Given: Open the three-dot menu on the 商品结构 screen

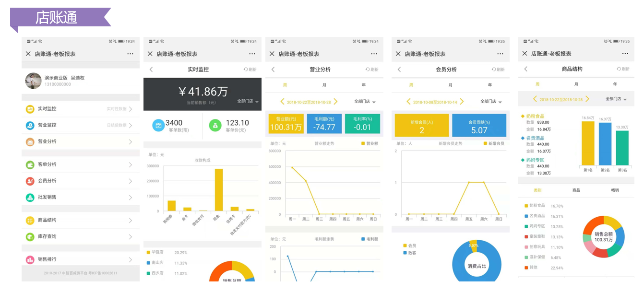Looking at the screenshot, I should pyautogui.click(x=624, y=54).
